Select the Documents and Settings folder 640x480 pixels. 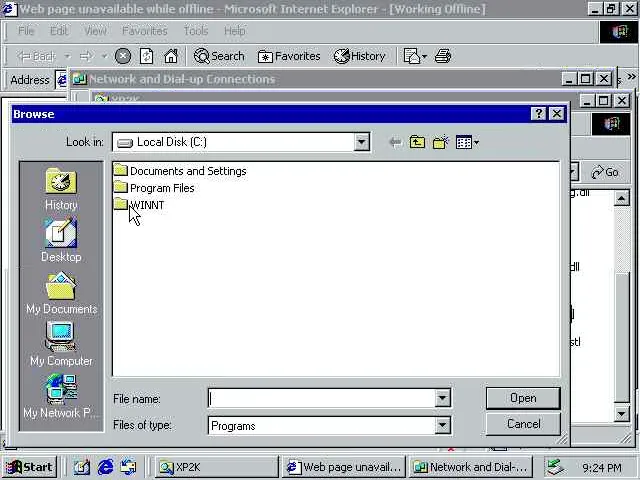click(x=180, y=171)
